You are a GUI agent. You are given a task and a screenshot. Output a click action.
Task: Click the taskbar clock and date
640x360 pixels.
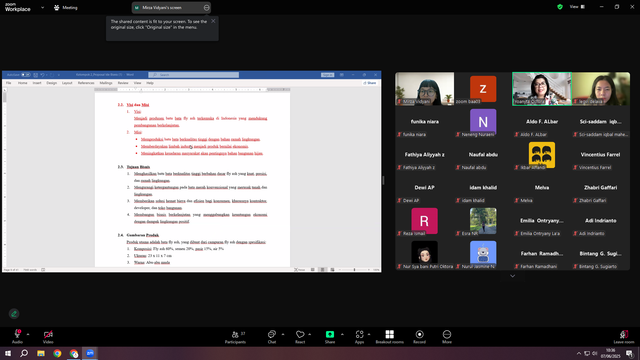point(610,353)
